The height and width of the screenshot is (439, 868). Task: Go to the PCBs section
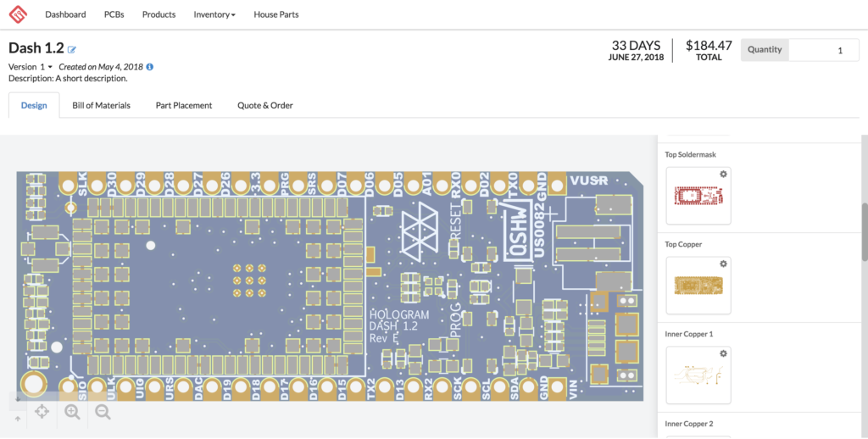click(x=114, y=14)
